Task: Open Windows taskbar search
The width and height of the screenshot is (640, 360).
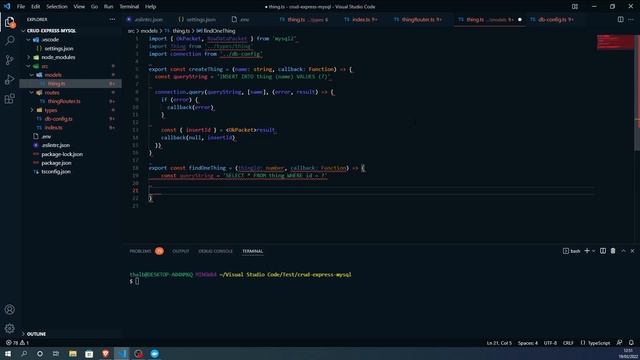Action: pyautogui.click(x=24, y=353)
